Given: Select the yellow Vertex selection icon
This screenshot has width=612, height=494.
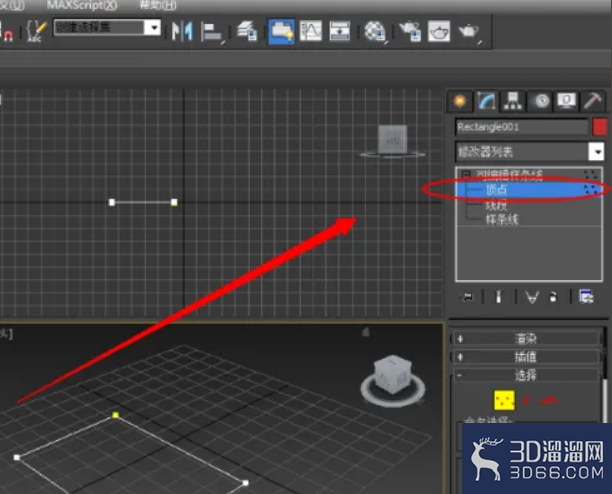Looking at the screenshot, I should point(504,400).
